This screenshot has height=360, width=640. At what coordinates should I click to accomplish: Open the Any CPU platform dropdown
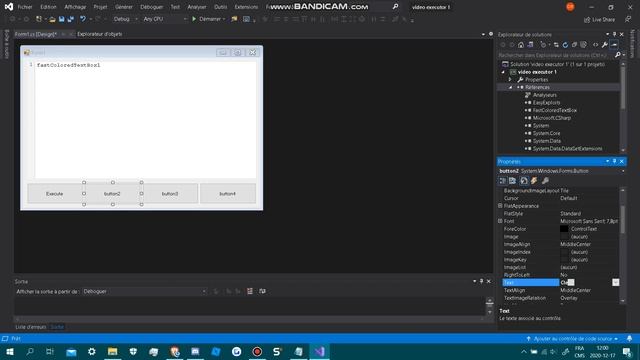tap(164, 19)
